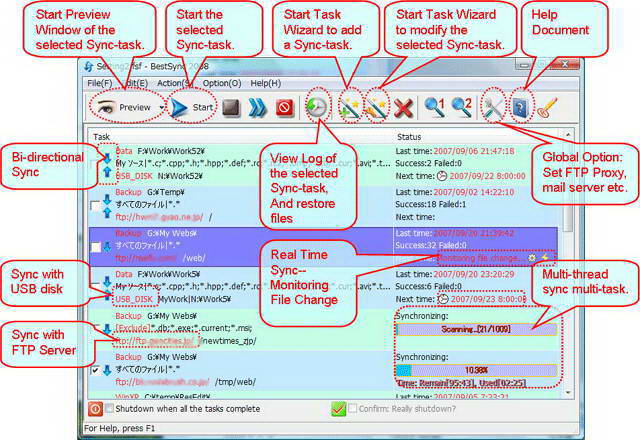
Task: Select the highlighted Backup G:¥My Webs¥ /web/ row
Action: (x=323, y=246)
